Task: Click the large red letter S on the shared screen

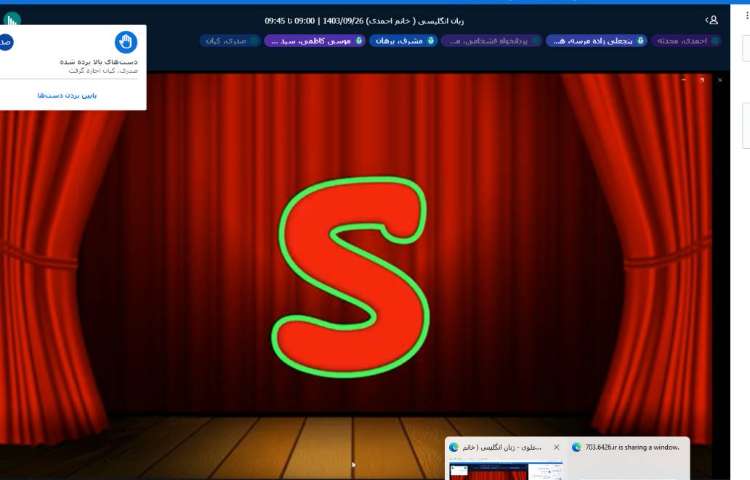Action: (x=351, y=277)
